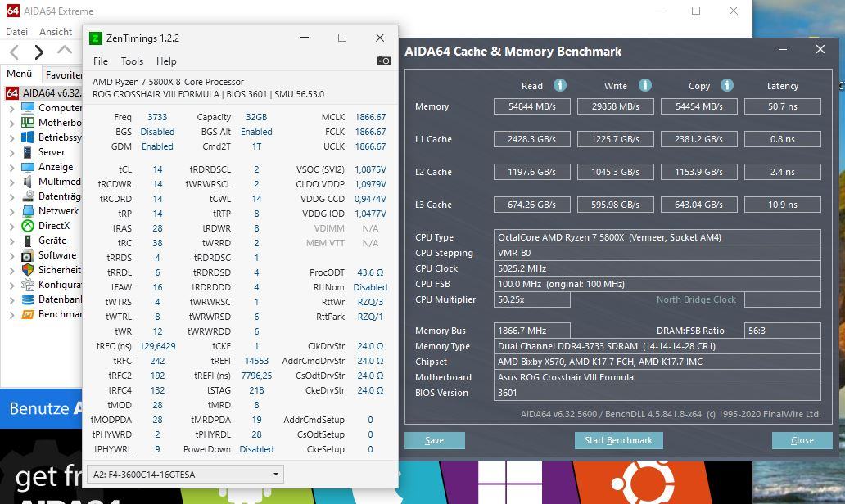Click Start Benchmark button
Viewport: 845px width, 504px height.
point(619,440)
